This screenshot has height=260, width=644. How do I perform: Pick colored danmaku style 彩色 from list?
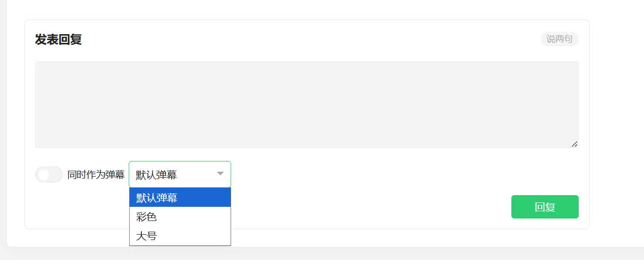click(180, 217)
